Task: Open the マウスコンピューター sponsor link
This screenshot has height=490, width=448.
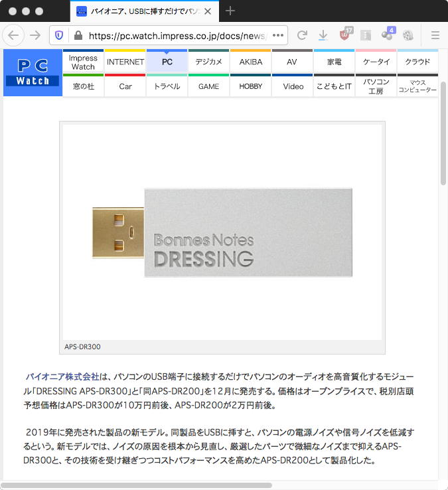Action: tap(417, 86)
